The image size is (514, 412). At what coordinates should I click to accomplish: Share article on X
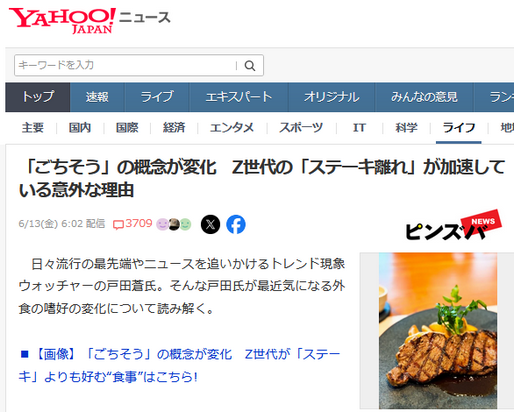coord(210,224)
